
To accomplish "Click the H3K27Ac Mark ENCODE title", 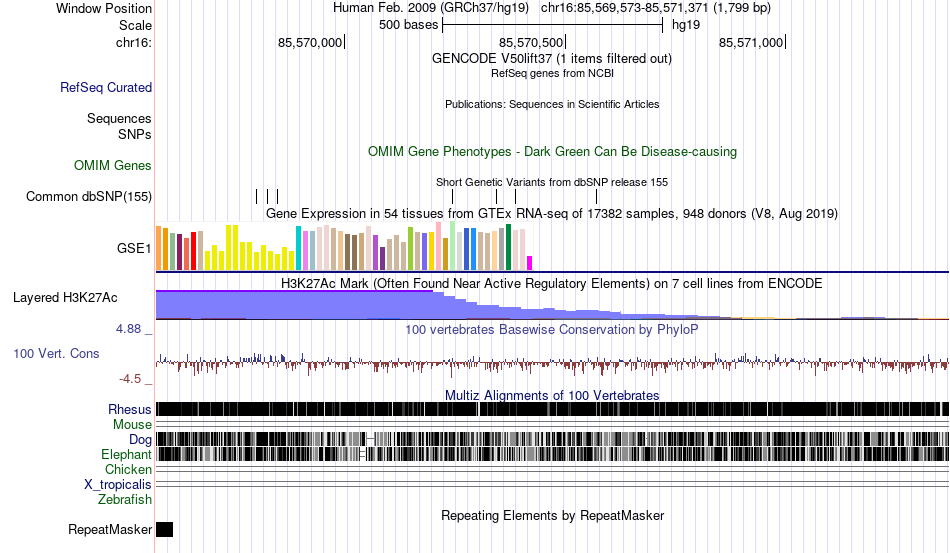I will 552,283.
